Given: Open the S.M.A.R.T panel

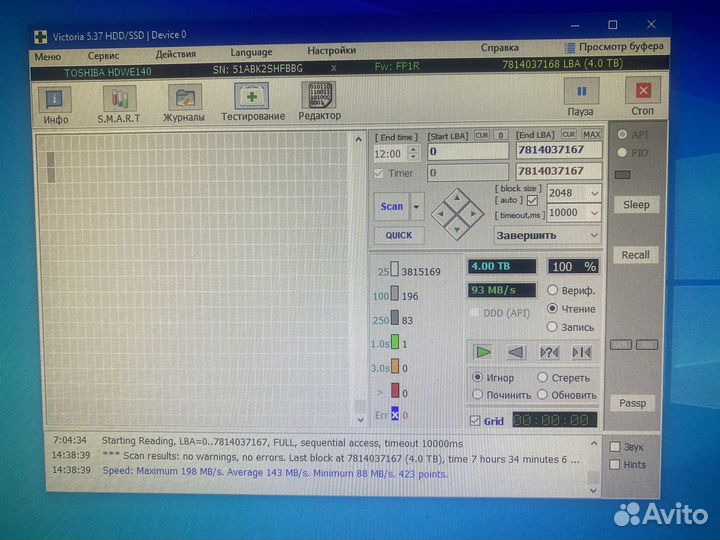Looking at the screenshot, I should point(119,99).
